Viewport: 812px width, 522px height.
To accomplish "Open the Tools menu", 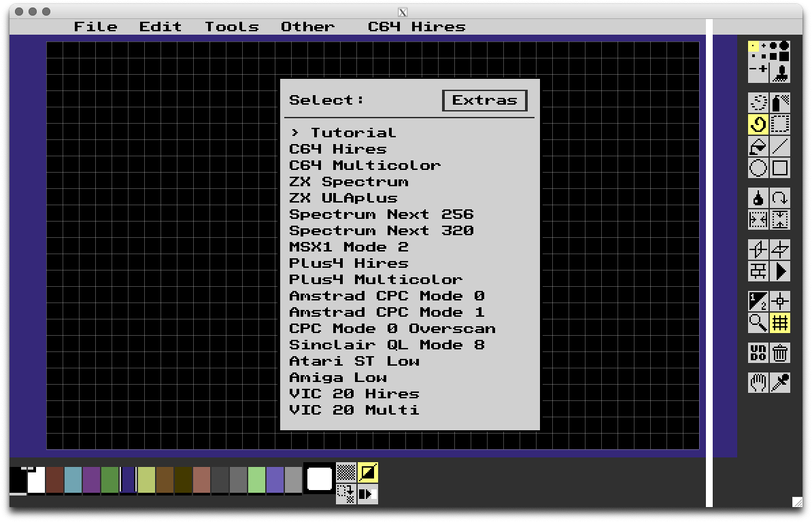I will [231, 27].
